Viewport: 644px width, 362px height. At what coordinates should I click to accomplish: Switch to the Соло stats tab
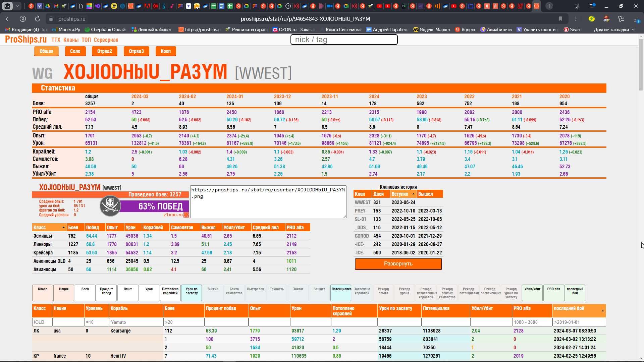coord(75,51)
